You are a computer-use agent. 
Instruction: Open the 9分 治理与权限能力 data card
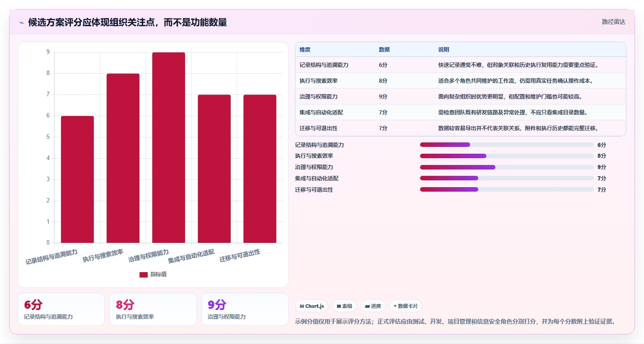(x=245, y=309)
